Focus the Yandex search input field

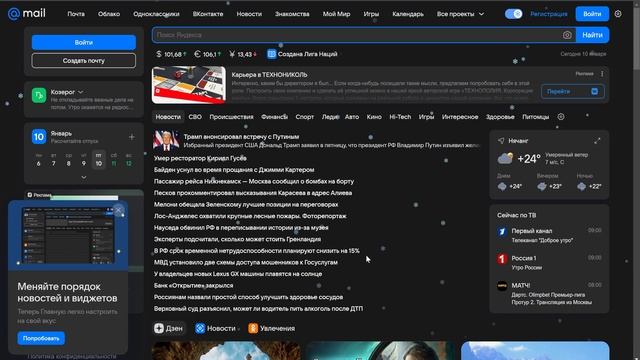pos(357,35)
